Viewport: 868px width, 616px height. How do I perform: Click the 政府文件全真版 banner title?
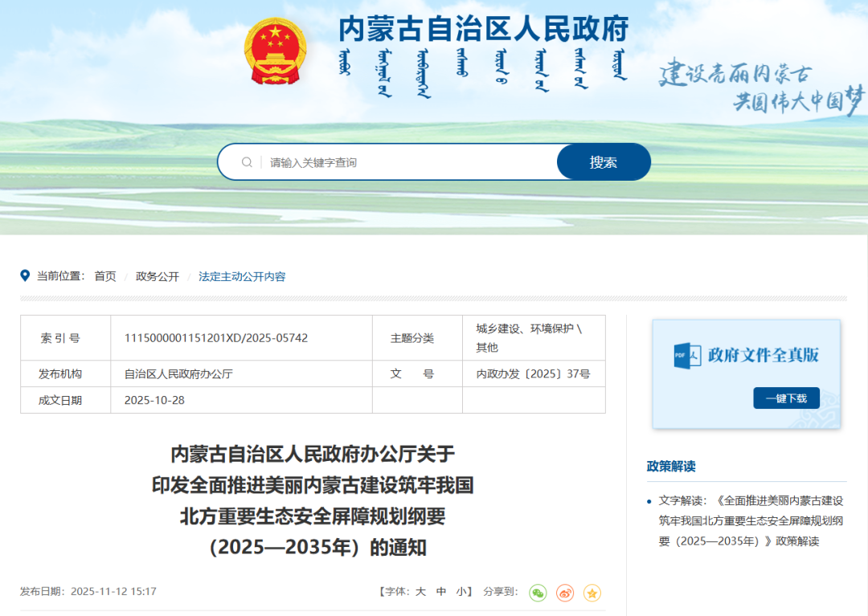(x=764, y=355)
